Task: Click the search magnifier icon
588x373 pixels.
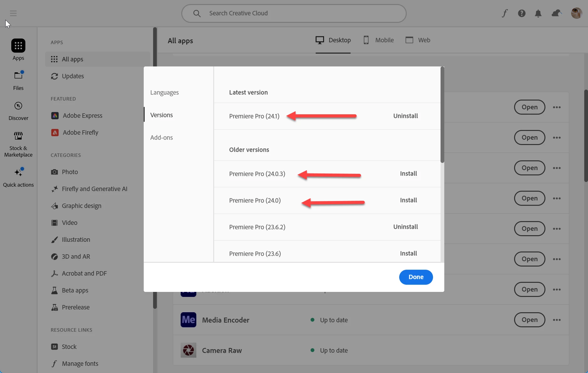Action: tap(197, 13)
